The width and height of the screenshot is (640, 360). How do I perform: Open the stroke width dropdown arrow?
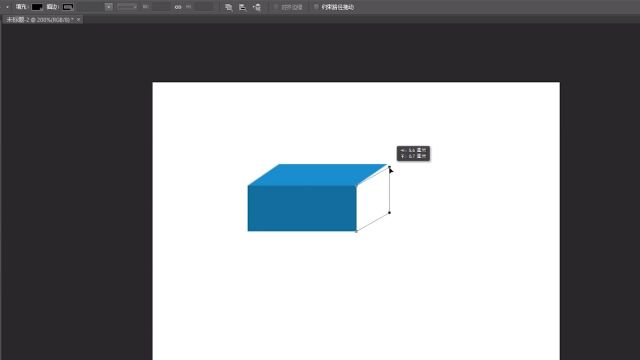[x=108, y=7]
